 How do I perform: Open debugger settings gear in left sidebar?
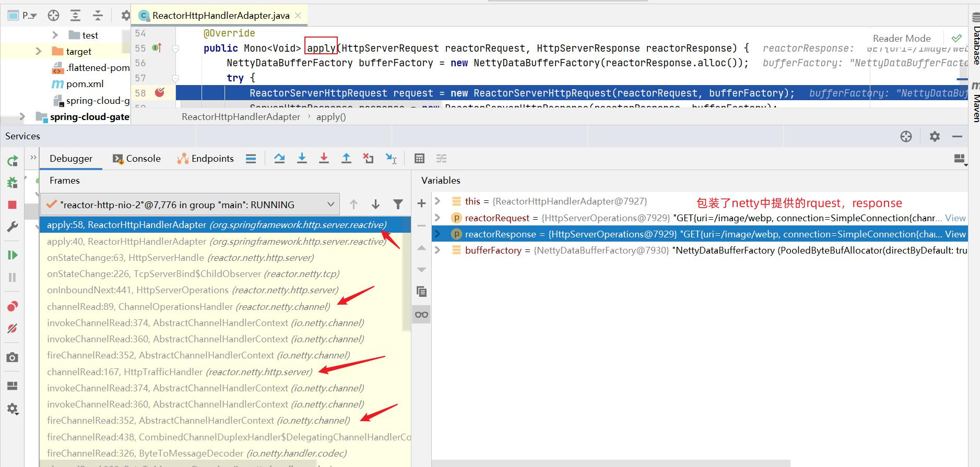click(13, 409)
